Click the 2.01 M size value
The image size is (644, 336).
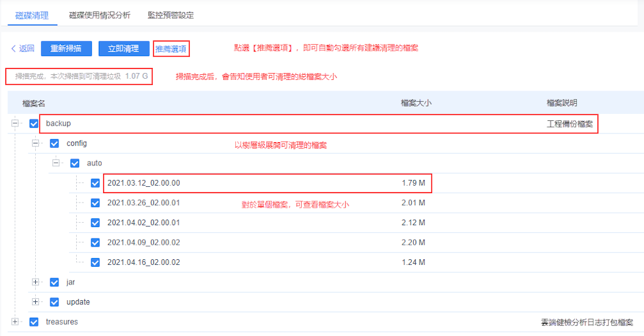point(413,203)
